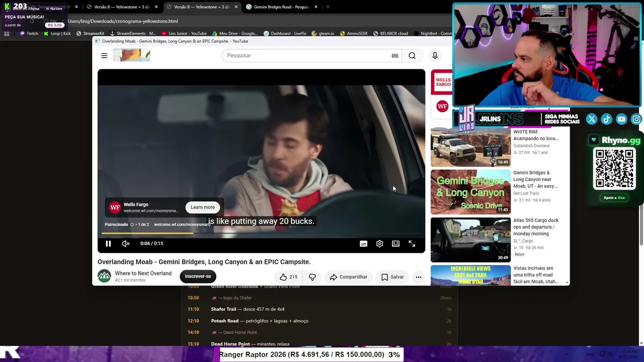Open the Gemini Bridges & Long Canyon thumbnail
This screenshot has width=644, height=362.
[470, 192]
